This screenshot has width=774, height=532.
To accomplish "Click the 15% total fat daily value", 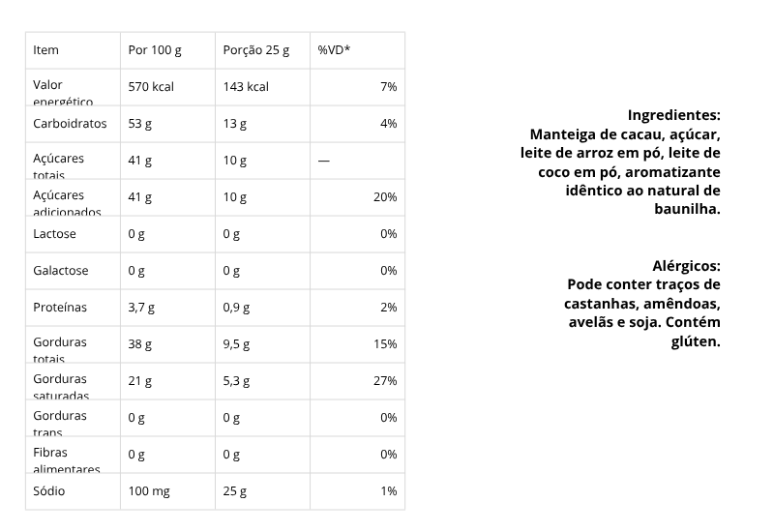I will (x=385, y=344).
